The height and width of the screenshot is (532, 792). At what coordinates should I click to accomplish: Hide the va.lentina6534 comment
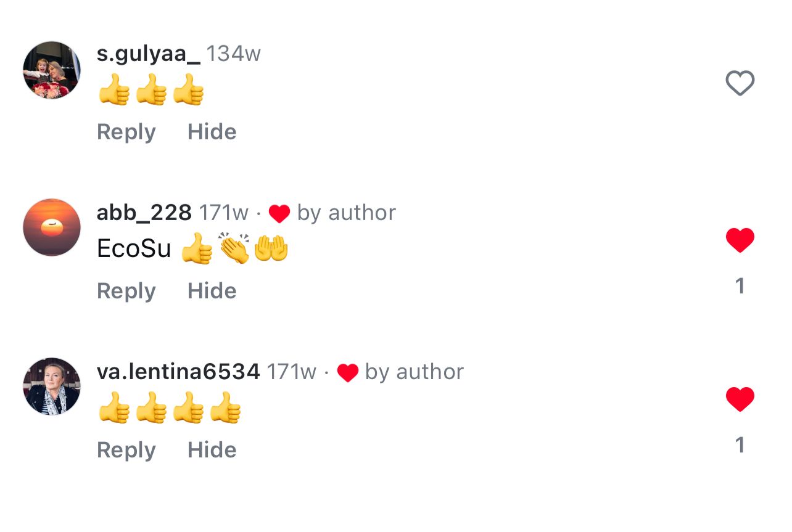coord(212,450)
